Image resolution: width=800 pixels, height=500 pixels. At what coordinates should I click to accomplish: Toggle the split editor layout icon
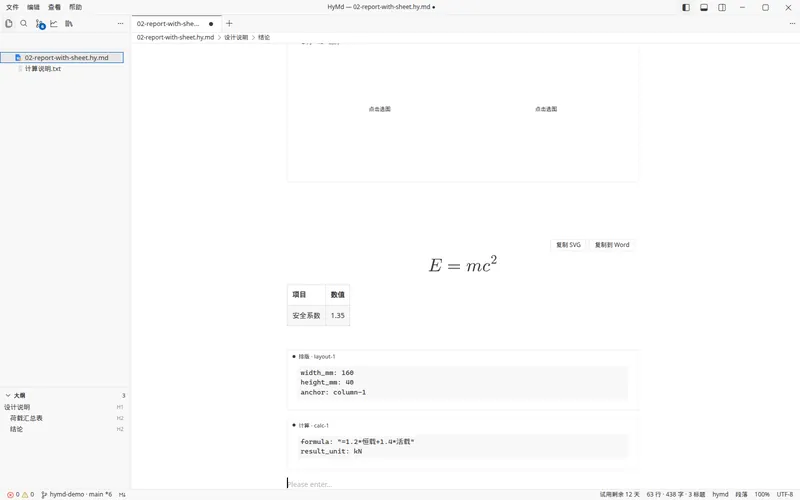(722, 7)
